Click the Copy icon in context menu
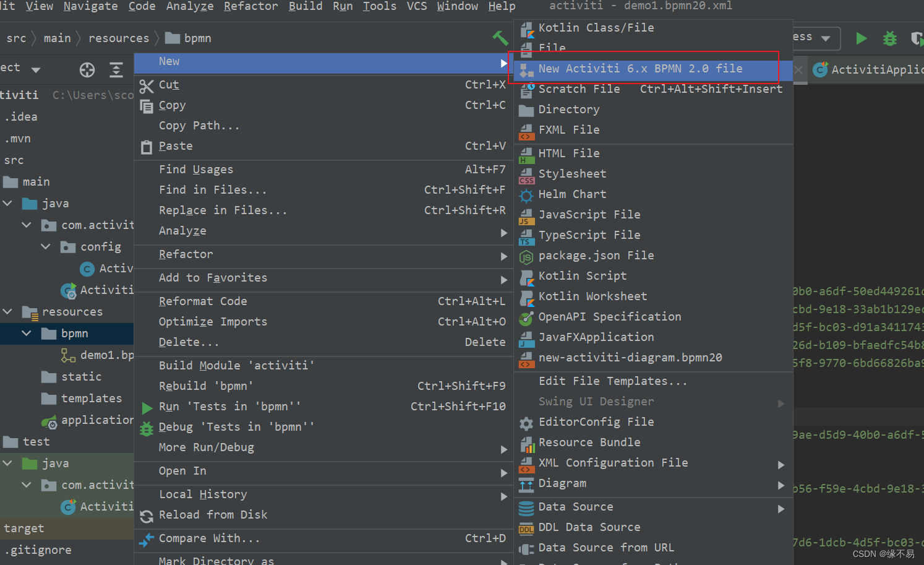The image size is (924, 565). (147, 106)
